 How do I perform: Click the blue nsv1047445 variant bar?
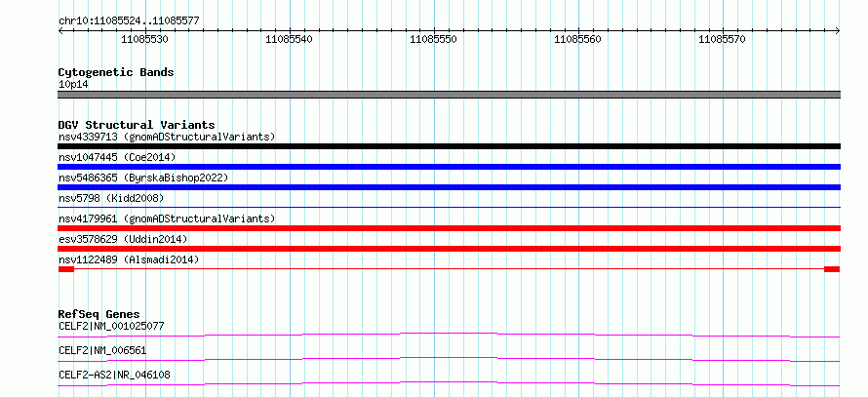(449, 167)
